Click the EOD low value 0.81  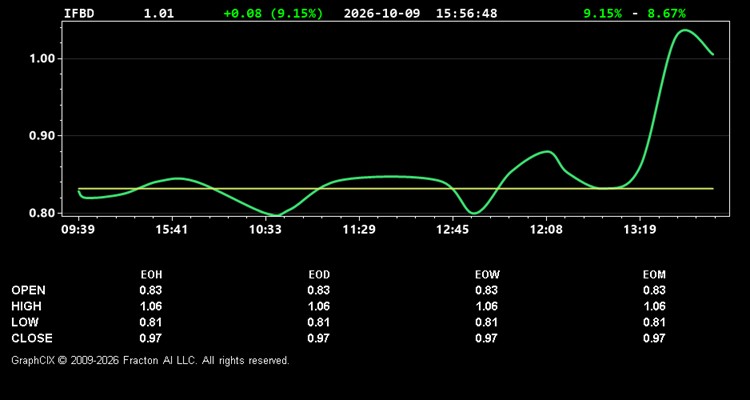[319, 322]
